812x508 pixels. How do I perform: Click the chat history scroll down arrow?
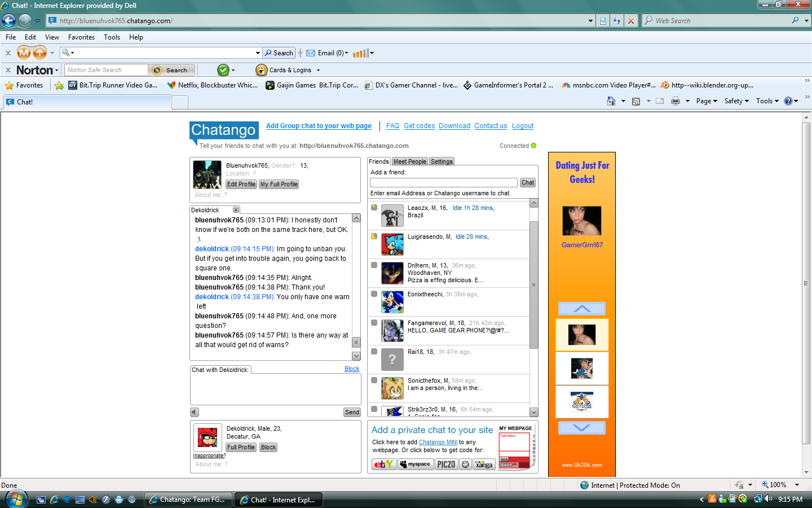click(356, 356)
